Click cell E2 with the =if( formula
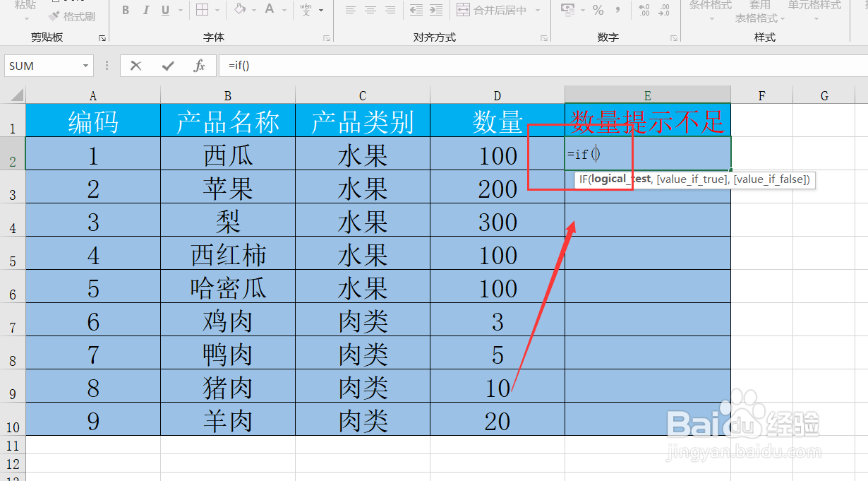Screen dimensions: 868x481 [648, 153]
